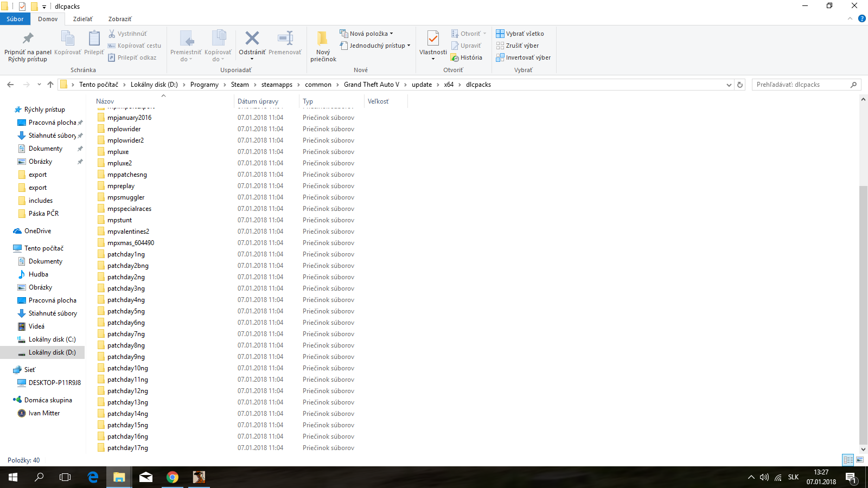Image resolution: width=868 pixels, height=488 pixels.
Task: Open História in the ribbon
Action: click(467, 57)
